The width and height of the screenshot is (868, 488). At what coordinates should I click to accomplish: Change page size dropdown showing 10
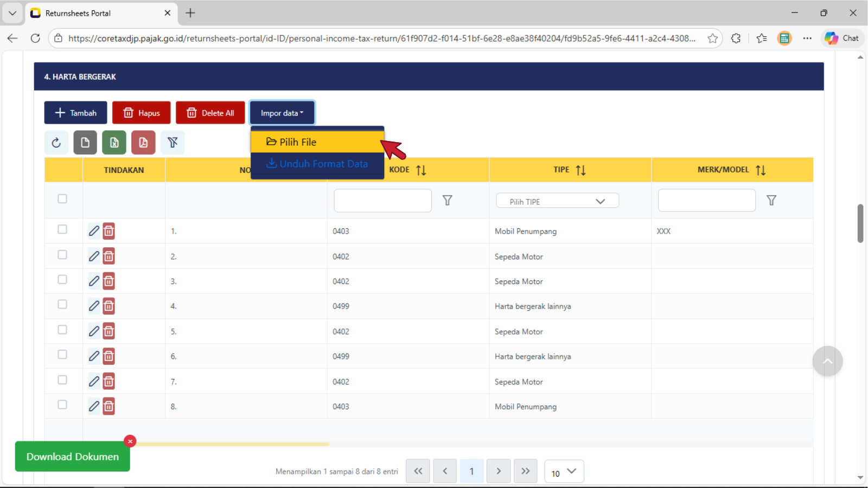[564, 472]
